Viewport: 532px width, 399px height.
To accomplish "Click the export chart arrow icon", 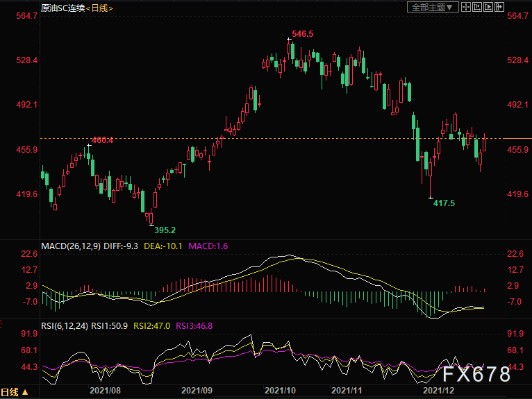I will click(x=499, y=7).
